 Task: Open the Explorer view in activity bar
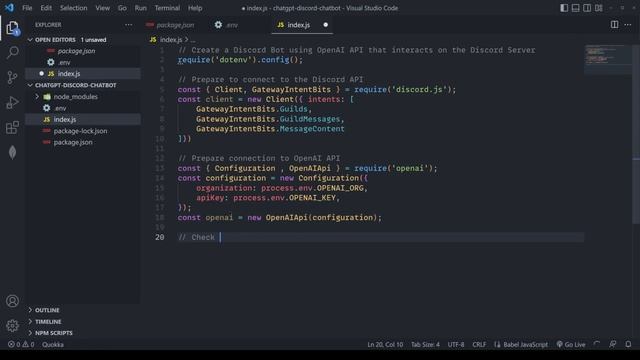click(x=13, y=28)
